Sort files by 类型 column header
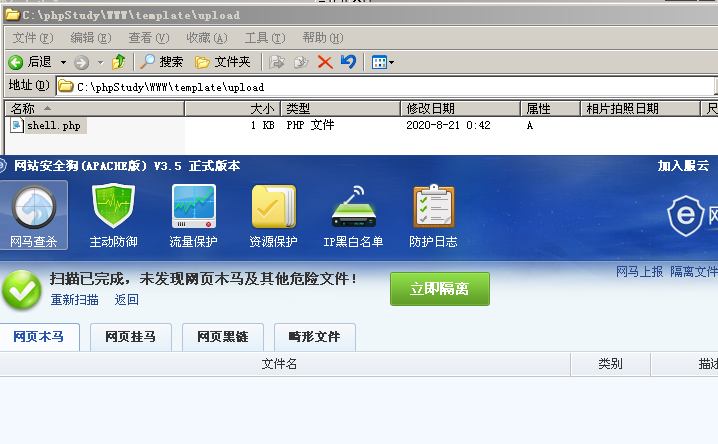This screenshot has height=444, width=718. pos(340,108)
